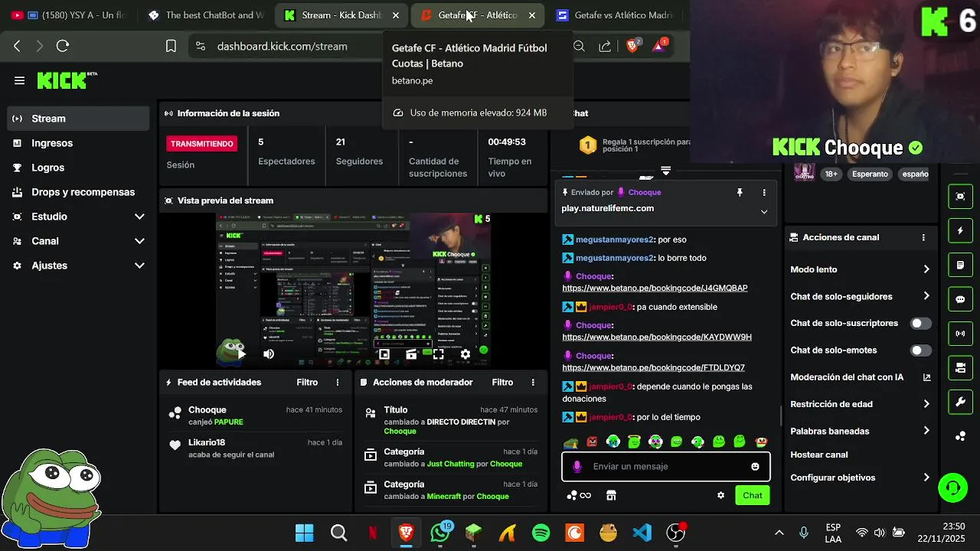
Task: Click the browser share icon
Action: pos(605,46)
